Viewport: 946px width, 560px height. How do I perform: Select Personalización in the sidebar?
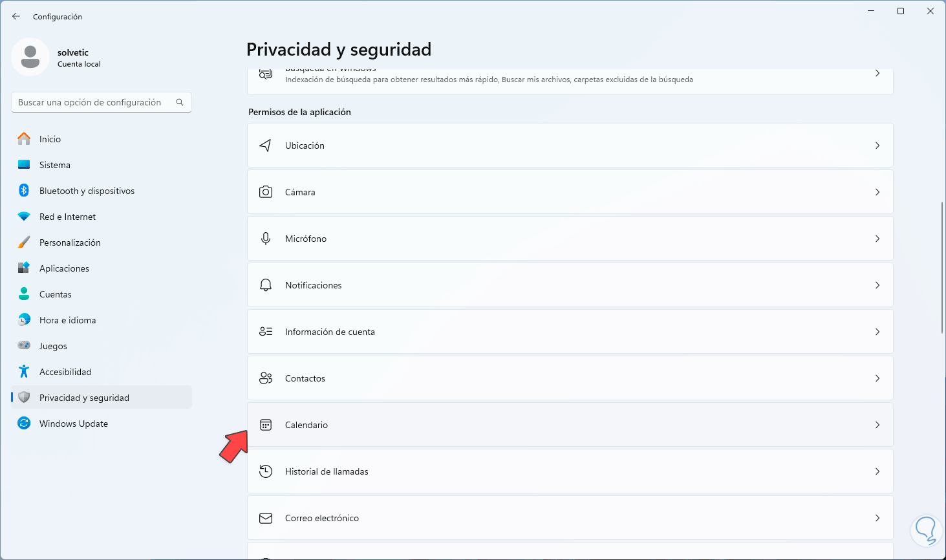click(70, 242)
